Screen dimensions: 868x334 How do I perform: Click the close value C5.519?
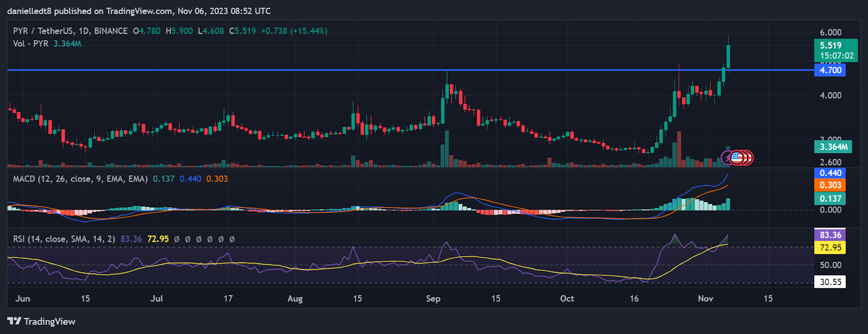pos(242,31)
